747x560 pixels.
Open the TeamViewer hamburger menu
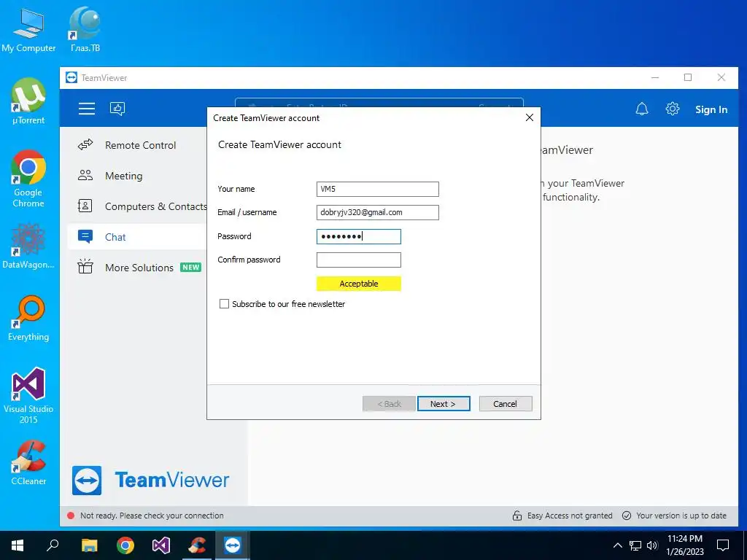[87, 109]
